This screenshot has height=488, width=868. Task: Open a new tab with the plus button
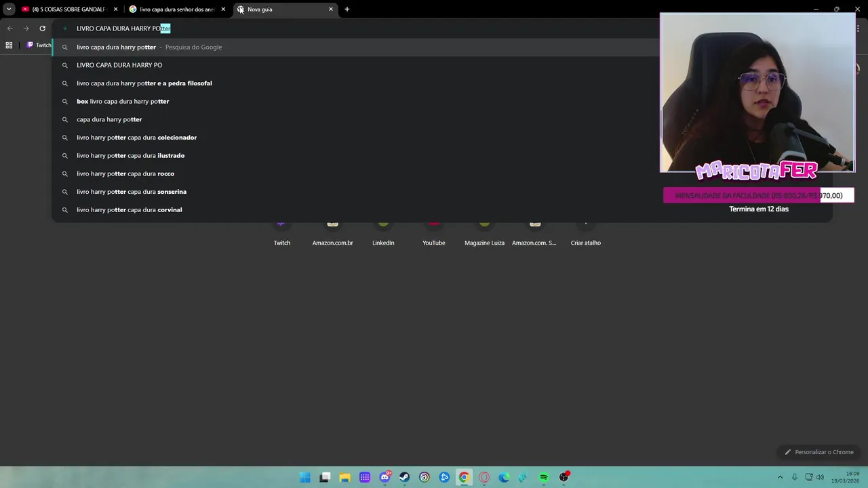[x=347, y=9]
